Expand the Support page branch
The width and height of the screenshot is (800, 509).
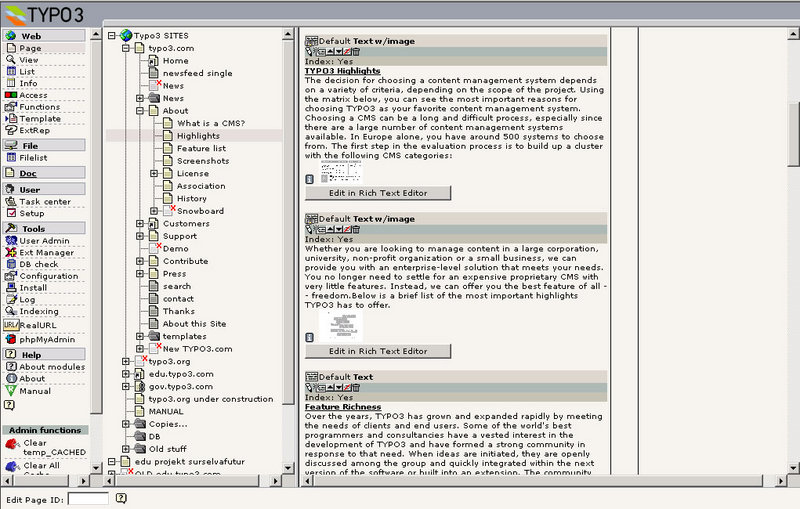[x=140, y=236]
